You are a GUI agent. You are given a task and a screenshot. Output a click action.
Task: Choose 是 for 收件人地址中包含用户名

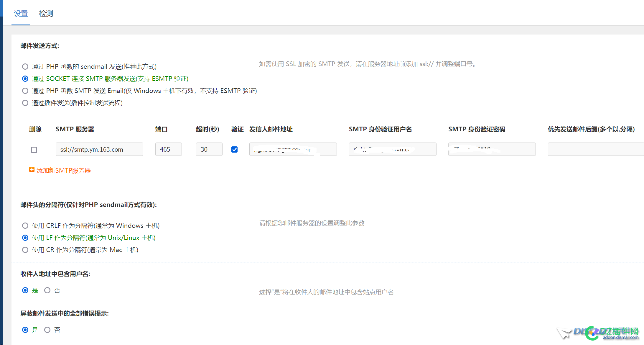25,290
